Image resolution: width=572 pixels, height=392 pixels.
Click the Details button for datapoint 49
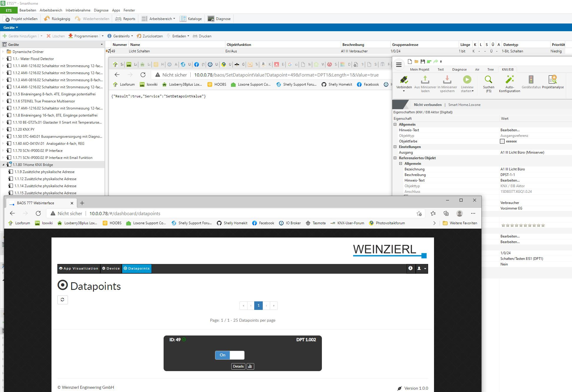[x=238, y=366]
